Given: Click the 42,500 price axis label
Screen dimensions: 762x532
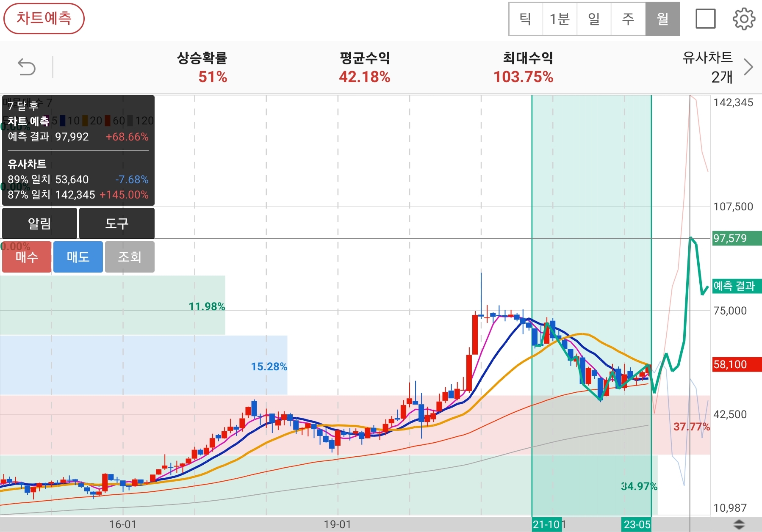Looking at the screenshot, I should [730, 414].
